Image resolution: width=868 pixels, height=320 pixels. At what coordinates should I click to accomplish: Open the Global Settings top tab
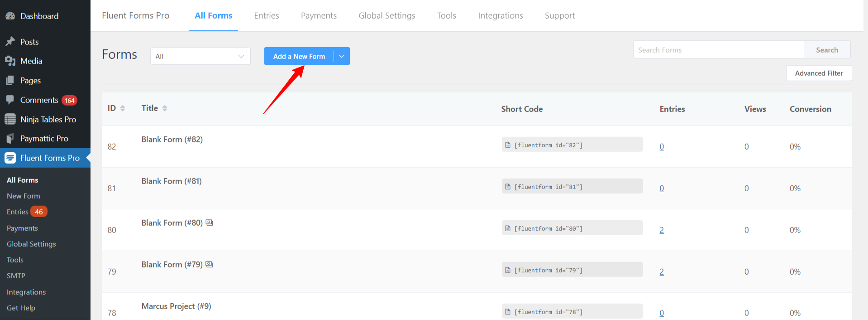coord(387,15)
